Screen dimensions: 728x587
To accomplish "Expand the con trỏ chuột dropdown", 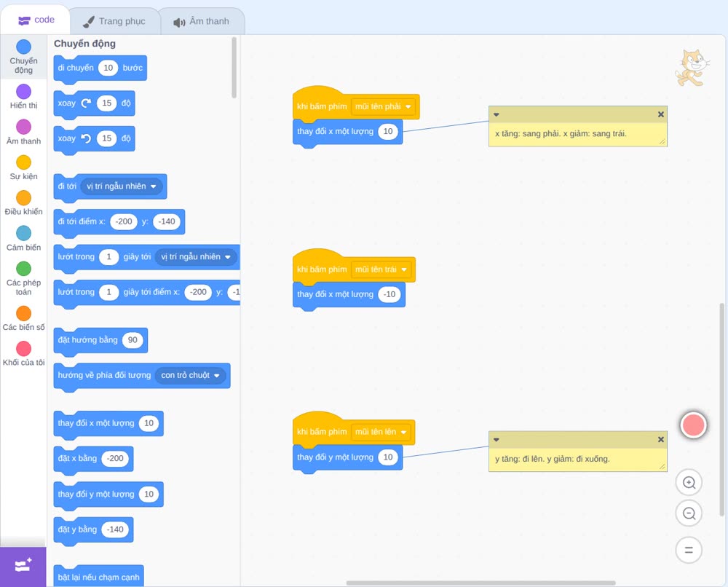I will coord(190,375).
